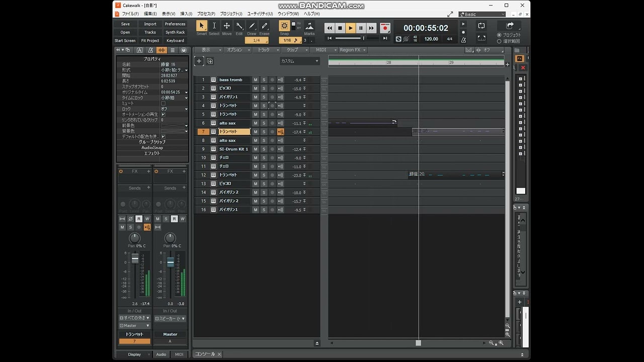644x362 pixels.
Task: Click the トランペット channel volume fader
Action: point(135,259)
